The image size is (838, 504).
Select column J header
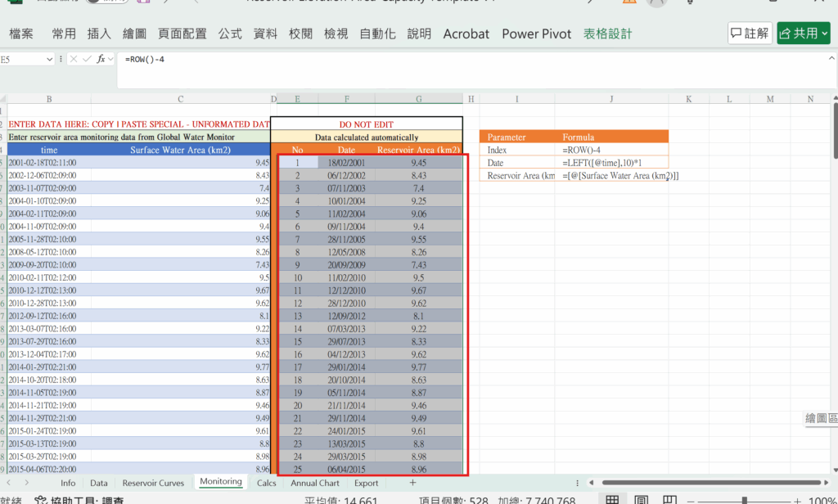(611, 99)
